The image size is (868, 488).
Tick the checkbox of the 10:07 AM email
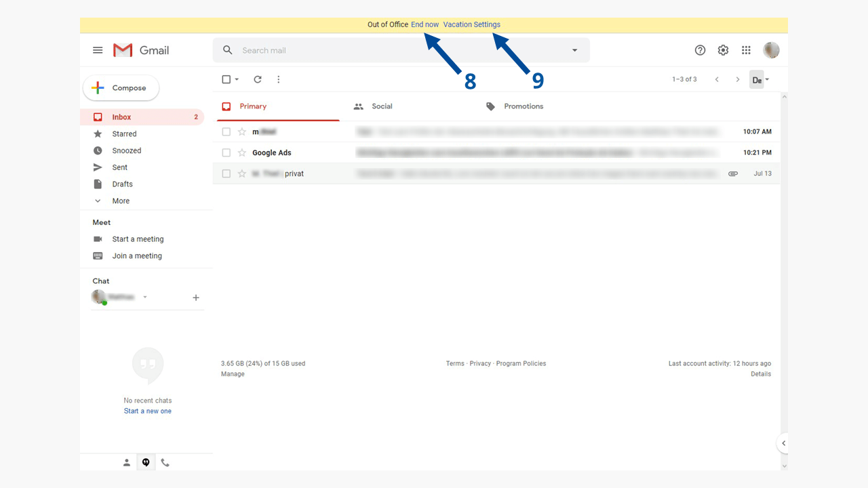coord(226,131)
